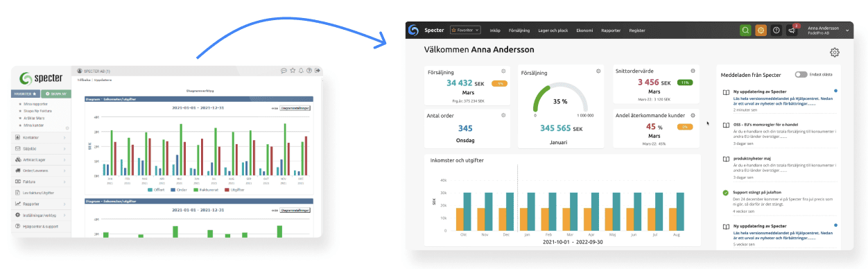Open the orange settings gear in top bar
This screenshot has height=269, width=868.
pyautogui.click(x=761, y=30)
